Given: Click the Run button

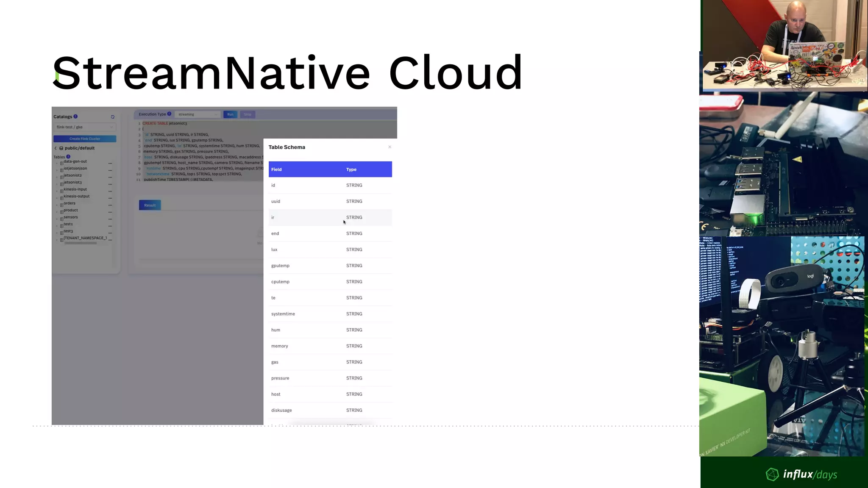Looking at the screenshot, I should pos(230,114).
